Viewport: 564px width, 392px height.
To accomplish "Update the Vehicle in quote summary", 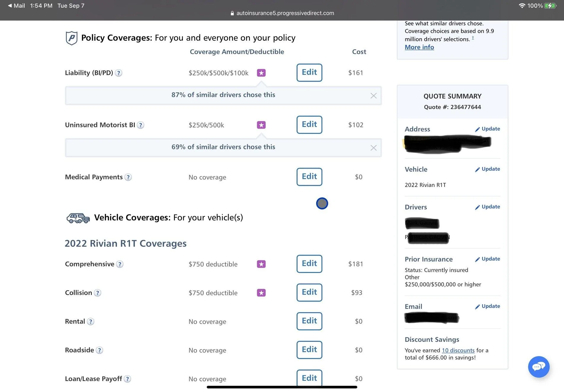I will pyautogui.click(x=487, y=169).
